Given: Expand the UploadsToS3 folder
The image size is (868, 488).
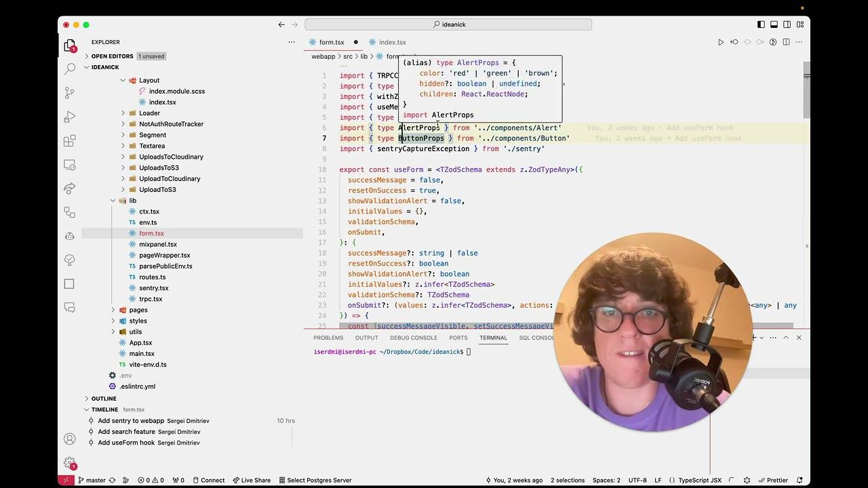Looking at the screenshot, I should pyautogui.click(x=193, y=167).
